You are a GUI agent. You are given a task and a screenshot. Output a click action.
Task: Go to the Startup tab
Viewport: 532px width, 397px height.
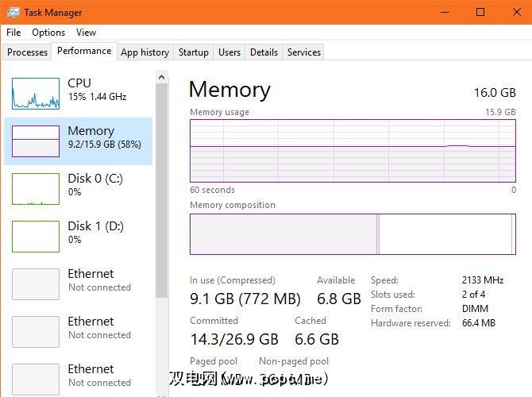click(194, 52)
